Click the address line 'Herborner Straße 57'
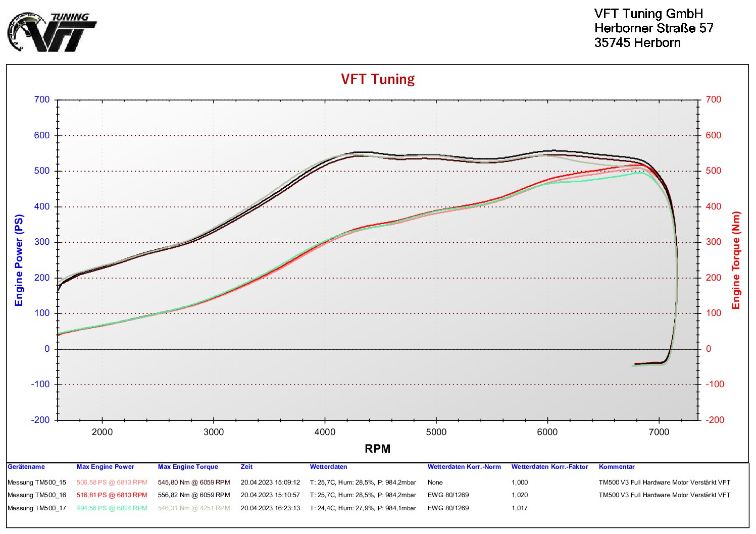 pos(653,28)
